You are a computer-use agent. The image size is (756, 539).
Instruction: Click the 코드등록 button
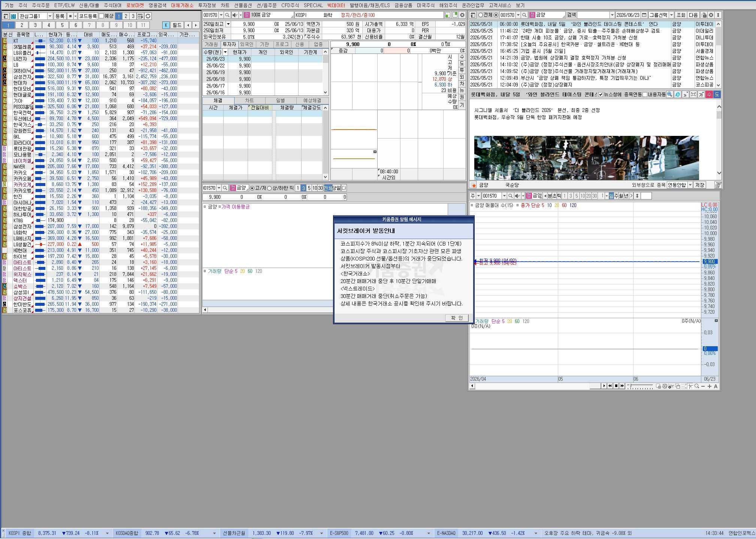click(88, 16)
